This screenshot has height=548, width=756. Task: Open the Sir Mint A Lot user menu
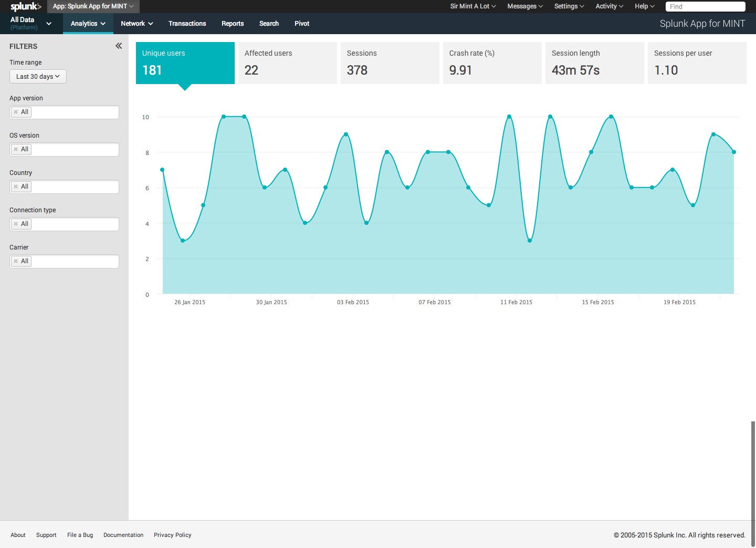[472, 6]
